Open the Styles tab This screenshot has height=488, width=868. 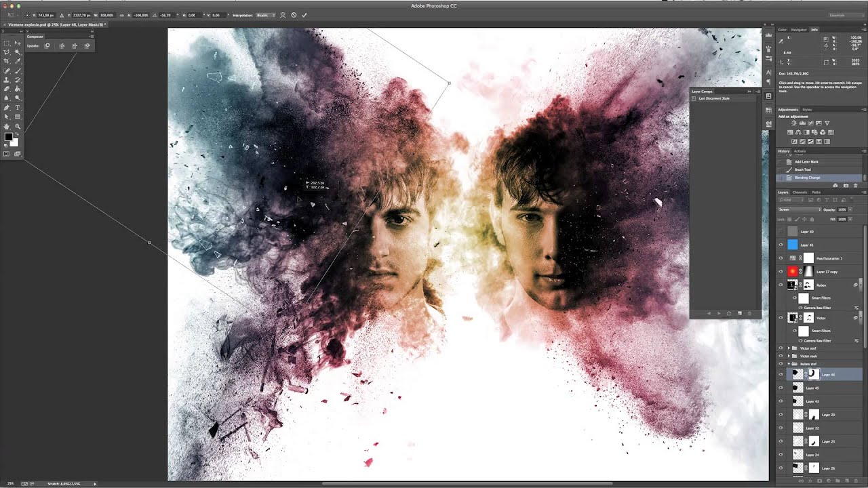[x=807, y=109]
